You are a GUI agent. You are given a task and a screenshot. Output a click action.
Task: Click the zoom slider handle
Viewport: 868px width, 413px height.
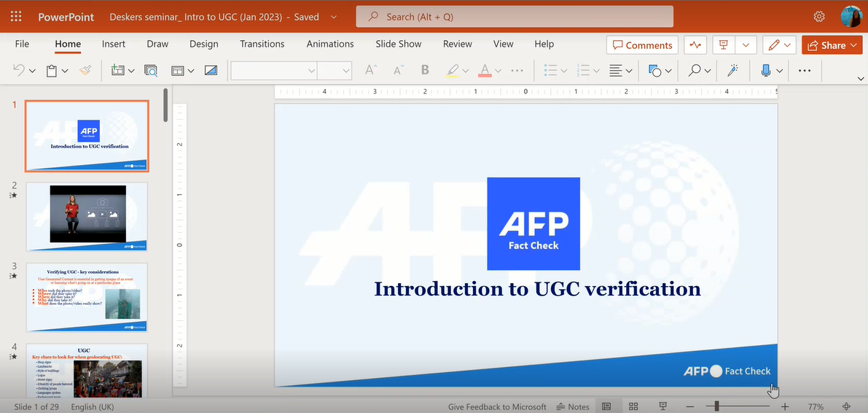click(717, 406)
